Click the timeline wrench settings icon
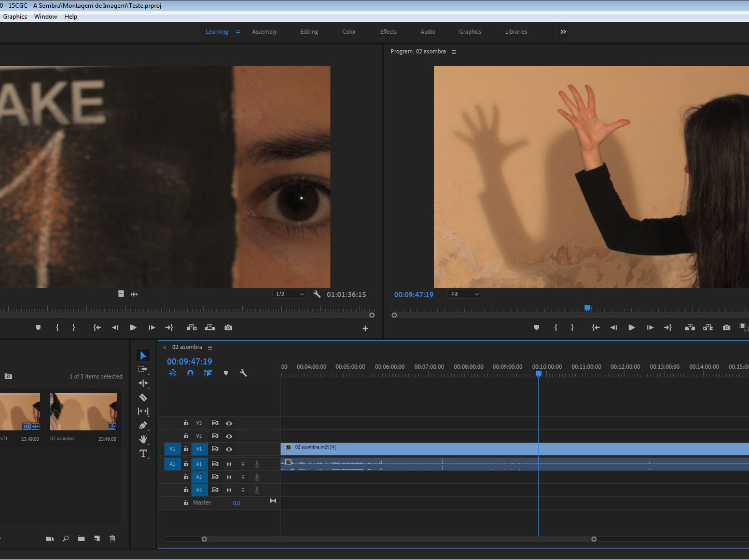The image size is (749, 560). (243, 373)
